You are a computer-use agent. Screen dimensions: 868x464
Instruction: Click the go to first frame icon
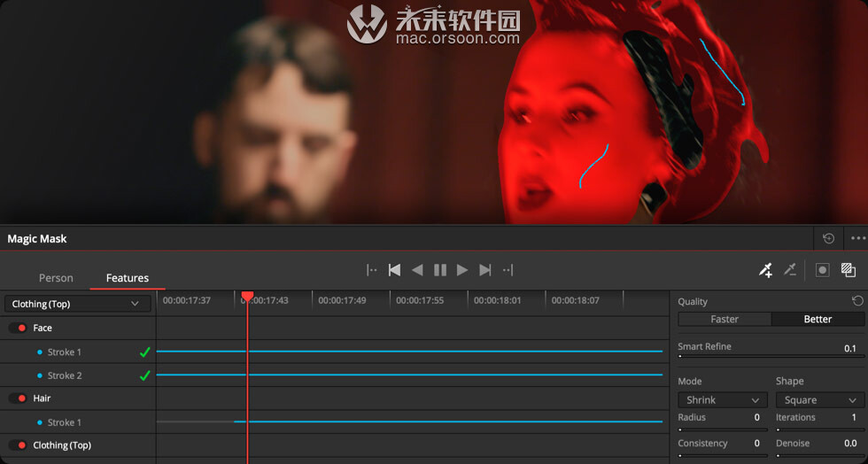click(x=394, y=270)
